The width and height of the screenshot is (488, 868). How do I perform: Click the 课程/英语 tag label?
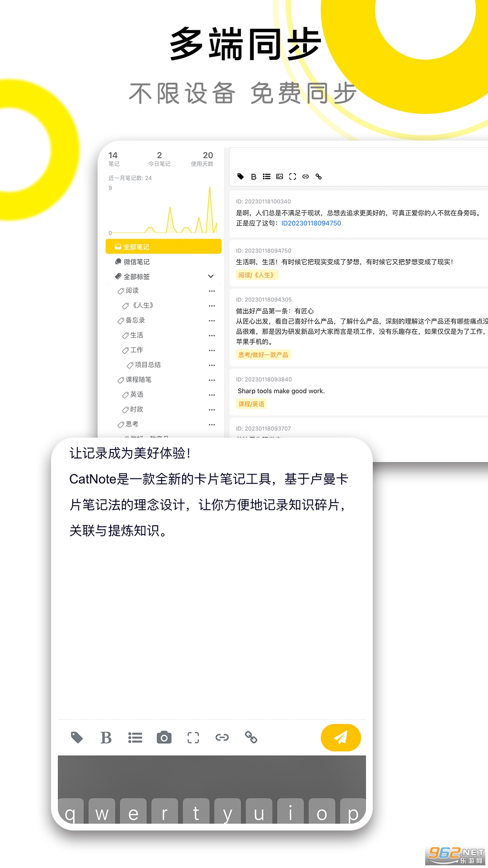pos(251,404)
